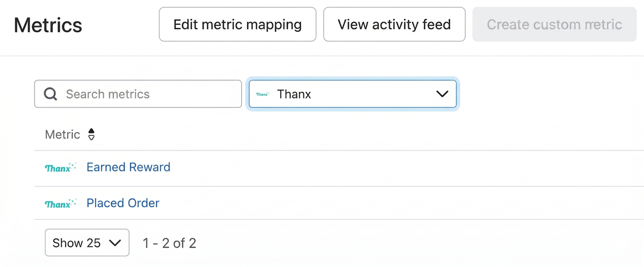Viewport: 644px width, 267px height.
Task: Click the 1 - 2 of 2 pagination text
Action: (x=169, y=243)
